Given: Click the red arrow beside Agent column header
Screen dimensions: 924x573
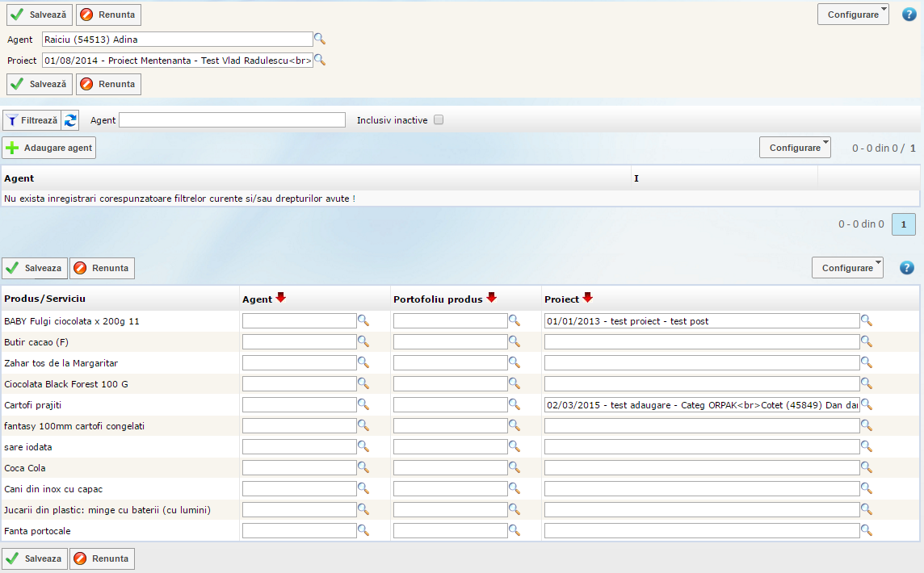Looking at the screenshot, I should pos(280,298).
